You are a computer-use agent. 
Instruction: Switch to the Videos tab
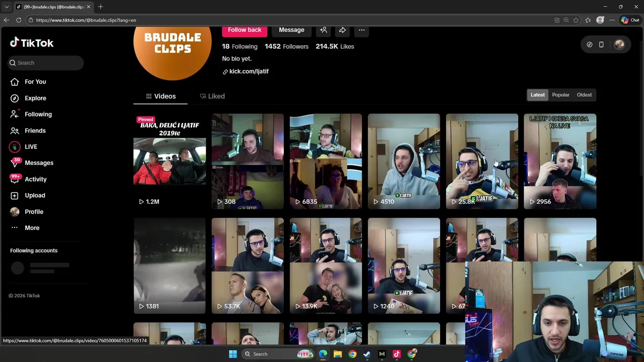pyautogui.click(x=160, y=96)
